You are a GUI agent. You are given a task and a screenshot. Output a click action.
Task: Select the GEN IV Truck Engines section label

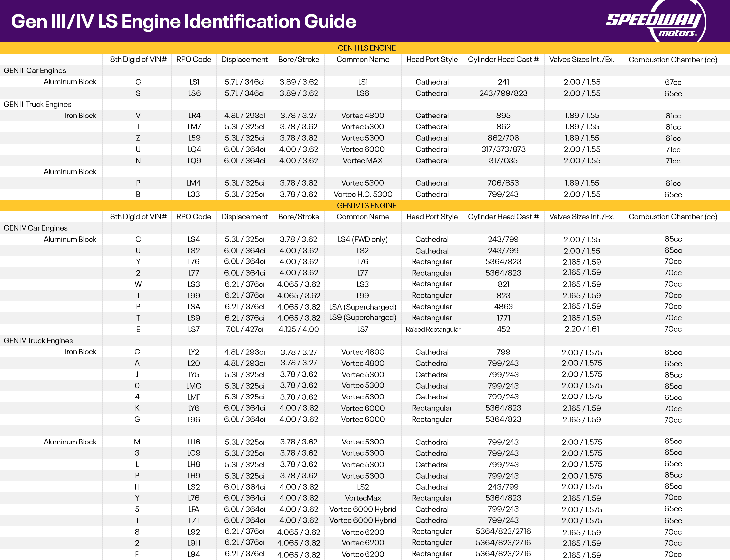point(38,340)
